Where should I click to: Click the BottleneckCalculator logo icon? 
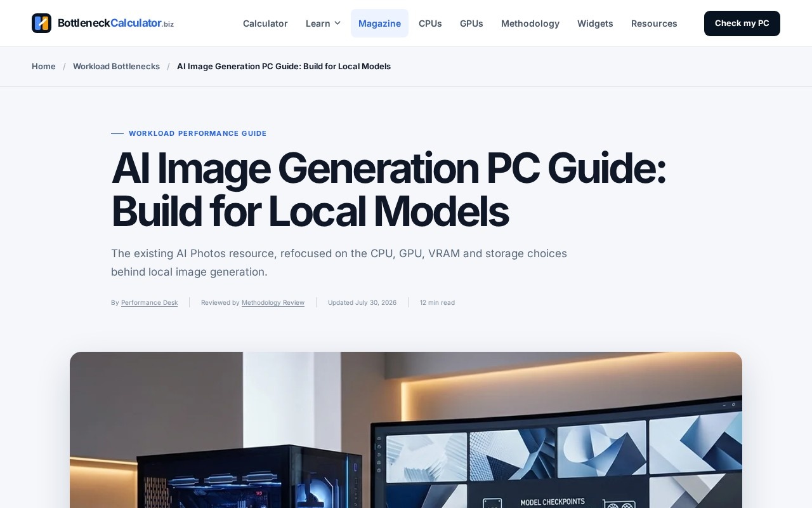[x=41, y=23]
